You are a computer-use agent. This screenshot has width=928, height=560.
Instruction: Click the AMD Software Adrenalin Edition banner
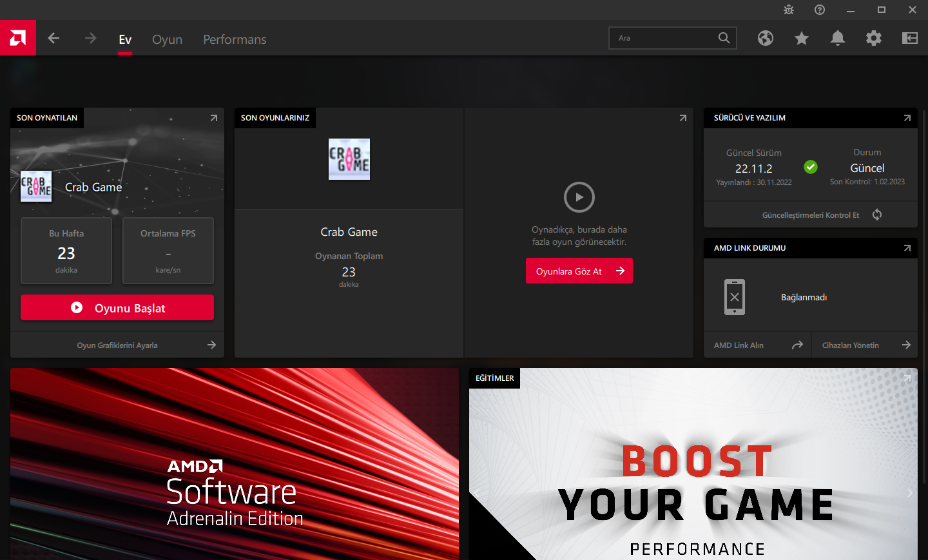(235, 464)
